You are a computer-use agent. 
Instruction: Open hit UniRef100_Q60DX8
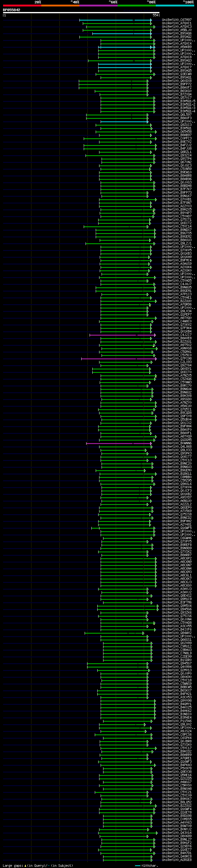(177, 81)
